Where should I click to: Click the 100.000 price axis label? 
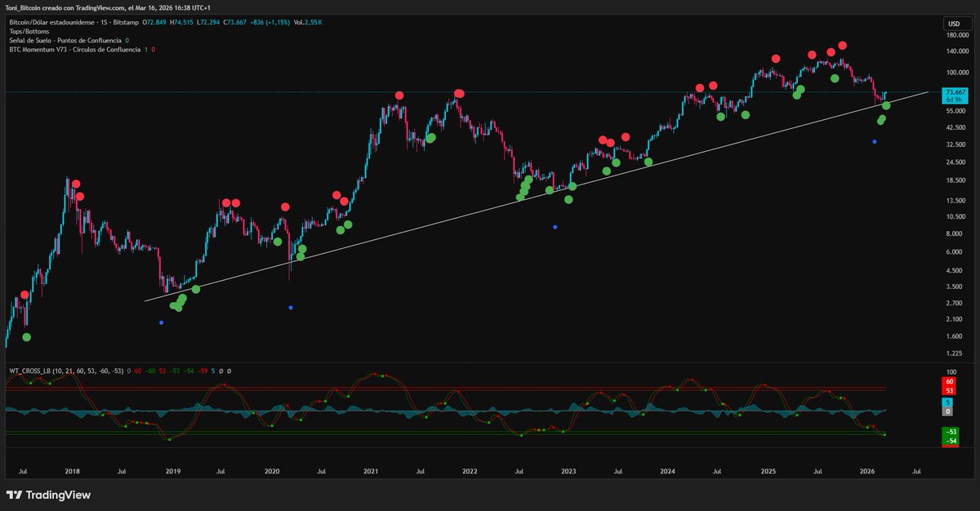(x=956, y=73)
